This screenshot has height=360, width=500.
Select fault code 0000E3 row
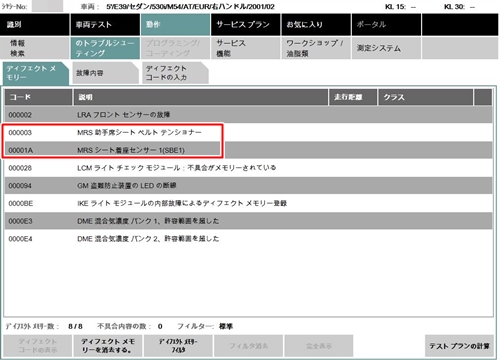click(248, 221)
